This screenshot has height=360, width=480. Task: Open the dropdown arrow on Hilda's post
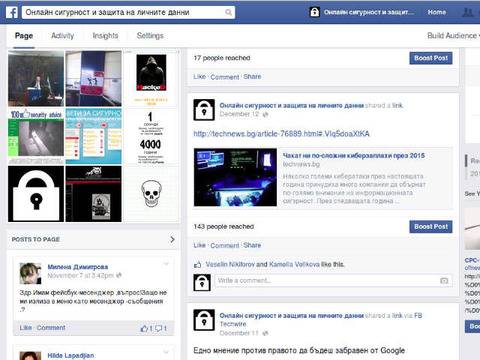166,352
